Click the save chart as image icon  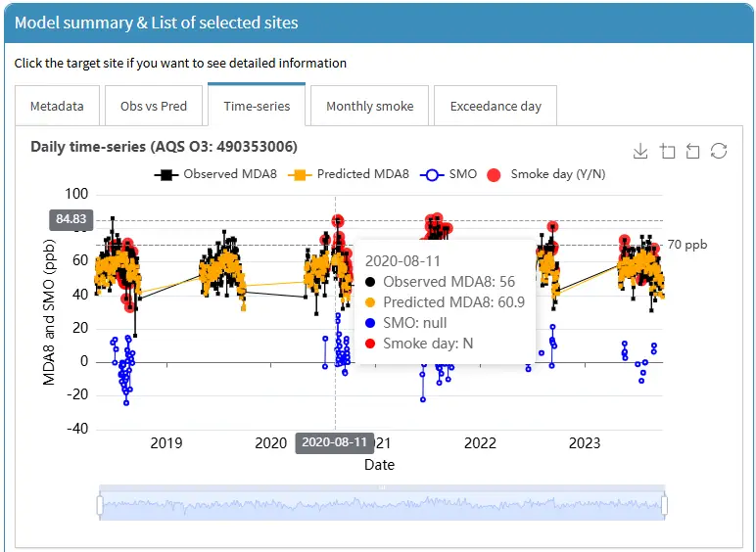640,151
